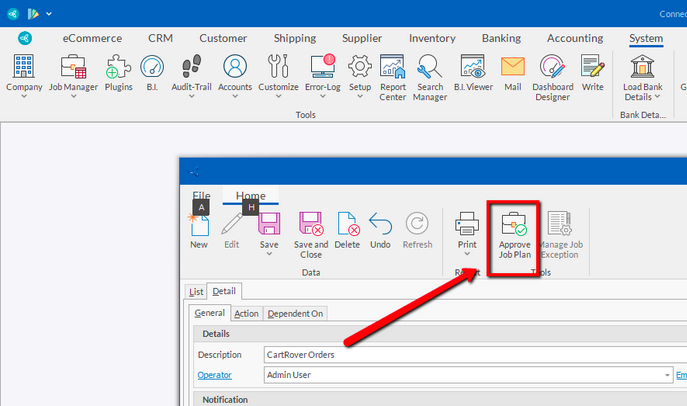Open the Company tool
Screen dimensions: 687x406
pyautogui.click(x=24, y=73)
